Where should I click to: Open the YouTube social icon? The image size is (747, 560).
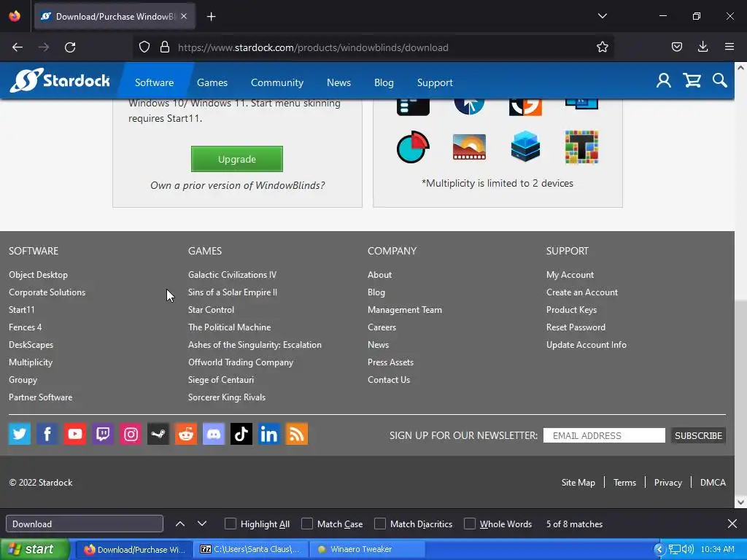[x=75, y=434]
